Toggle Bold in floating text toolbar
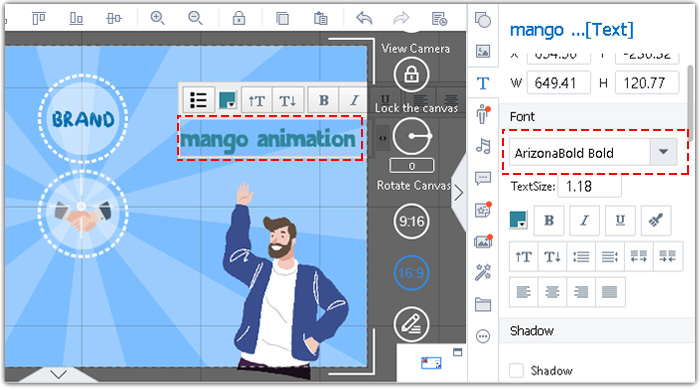Image resolution: width=700 pixels, height=390 pixels. 324,101
